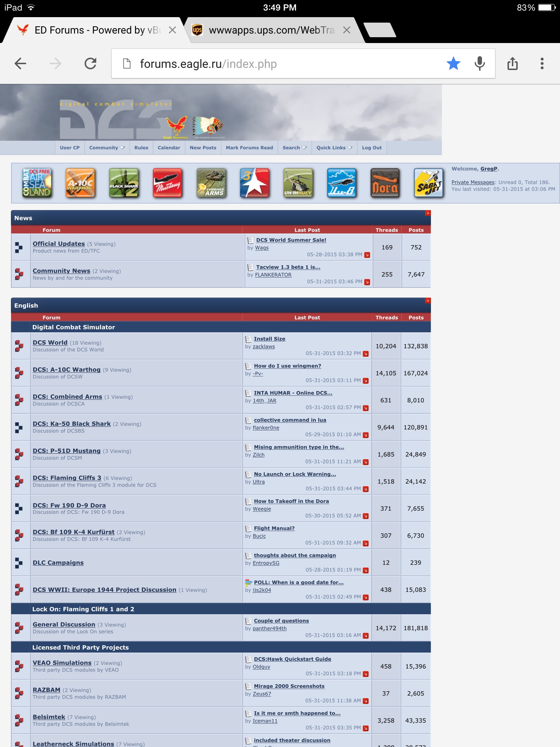Open How do I use wingmen? thread

coord(287,366)
